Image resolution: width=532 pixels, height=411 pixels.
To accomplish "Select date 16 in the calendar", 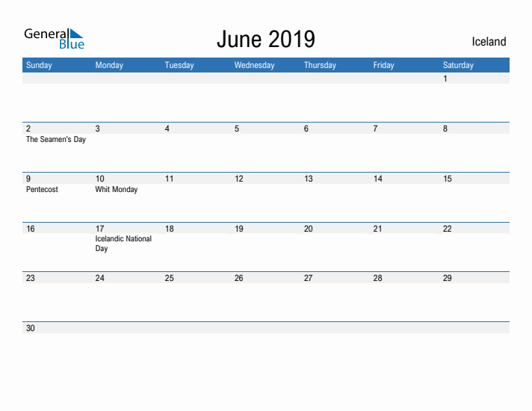I will coord(31,229).
